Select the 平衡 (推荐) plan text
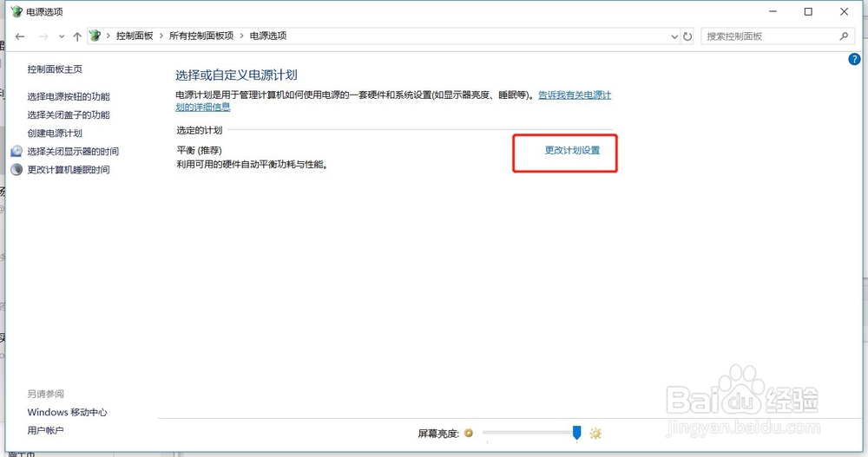 point(200,151)
